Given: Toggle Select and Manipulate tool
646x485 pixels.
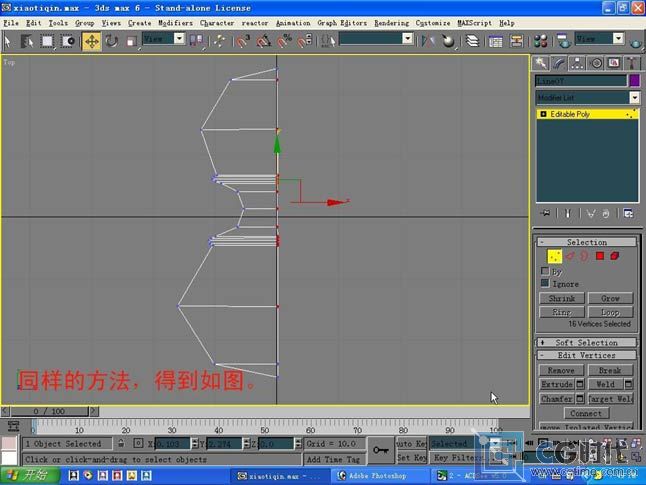Looking at the screenshot, I should tap(219, 41).
